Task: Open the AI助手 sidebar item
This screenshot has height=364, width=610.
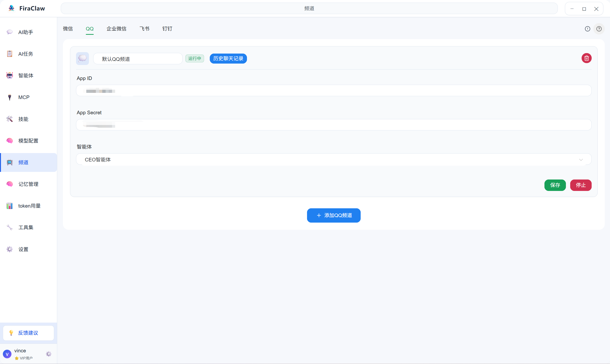Action: (29, 32)
